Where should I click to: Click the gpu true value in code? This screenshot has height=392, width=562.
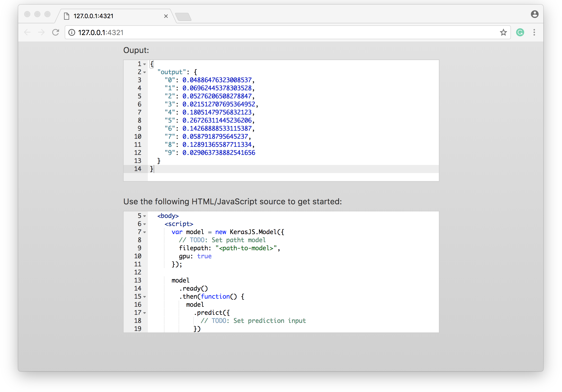(204, 256)
